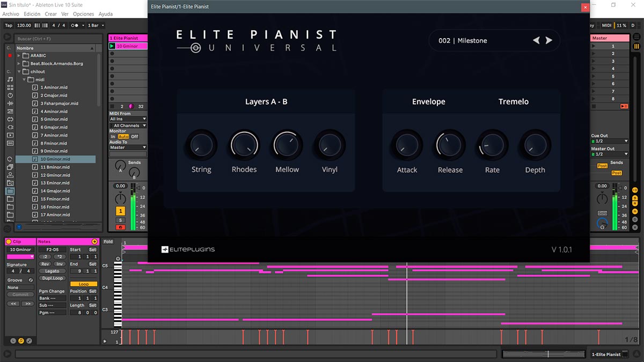This screenshot has height=362, width=644.
Task: Open the 1 Bar quantization dropdown
Action: tap(96, 25)
